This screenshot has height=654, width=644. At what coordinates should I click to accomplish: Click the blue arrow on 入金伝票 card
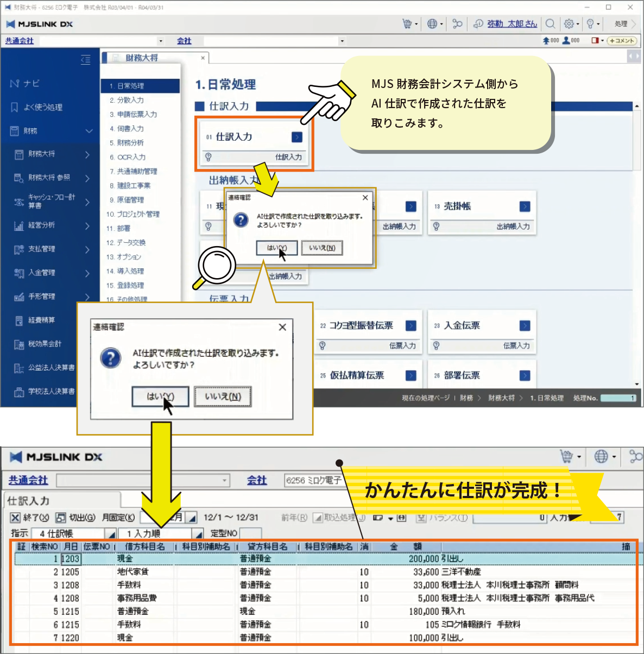(x=525, y=325)
